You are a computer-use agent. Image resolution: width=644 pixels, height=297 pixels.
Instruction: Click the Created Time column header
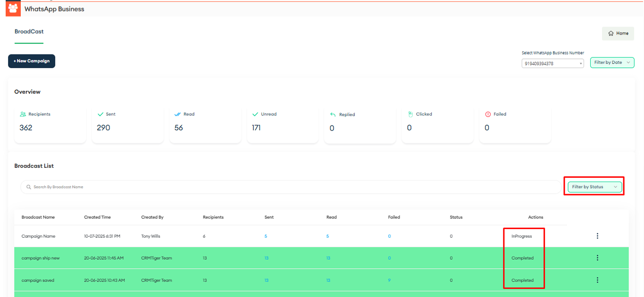pos(98,217)
